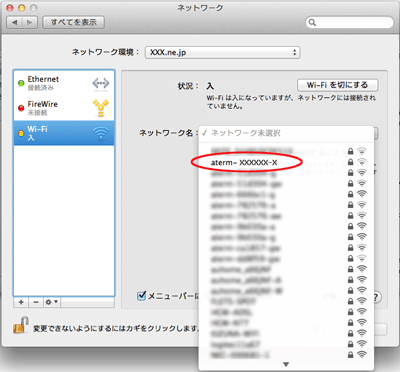The width and height of the screenshot is (400, 372).
Task: Click the lock icon in the last network row
Action: point(350,354)
